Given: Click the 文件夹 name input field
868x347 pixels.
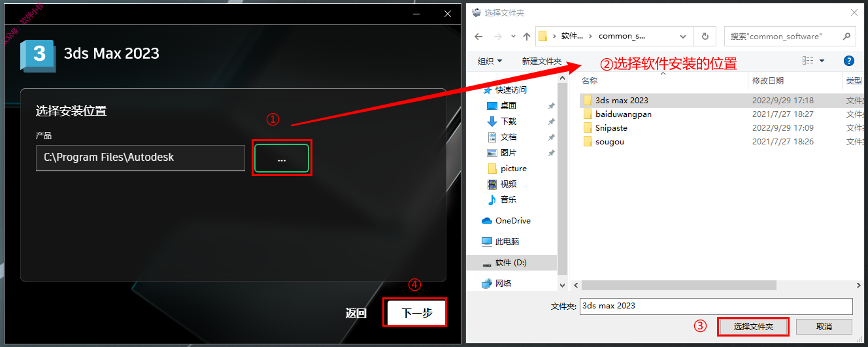Looking at the screenshot, I should (716, 306).
